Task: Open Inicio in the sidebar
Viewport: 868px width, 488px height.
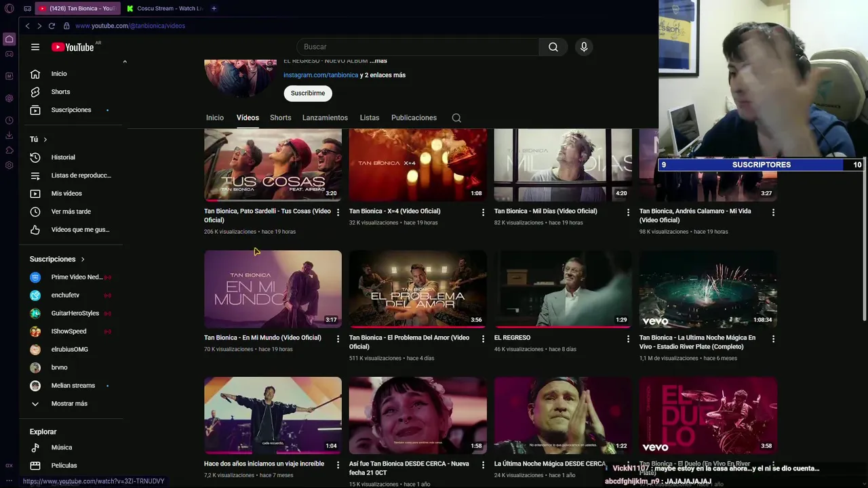Action: point(73,74)
